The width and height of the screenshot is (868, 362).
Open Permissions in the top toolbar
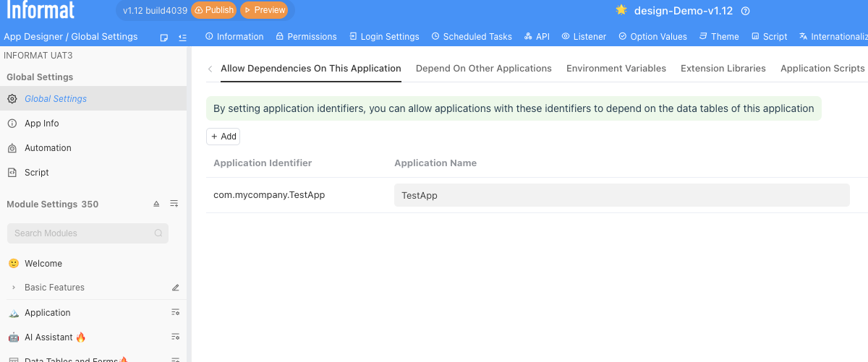[x=306, y=37]
